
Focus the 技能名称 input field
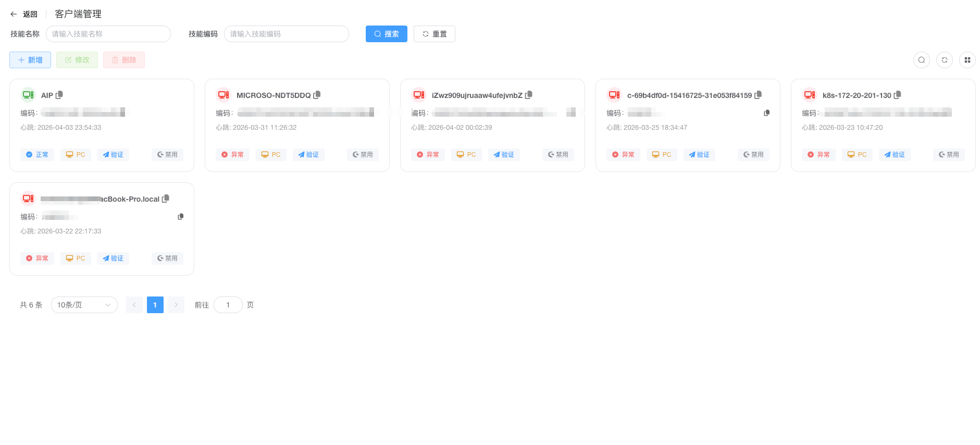108,34
